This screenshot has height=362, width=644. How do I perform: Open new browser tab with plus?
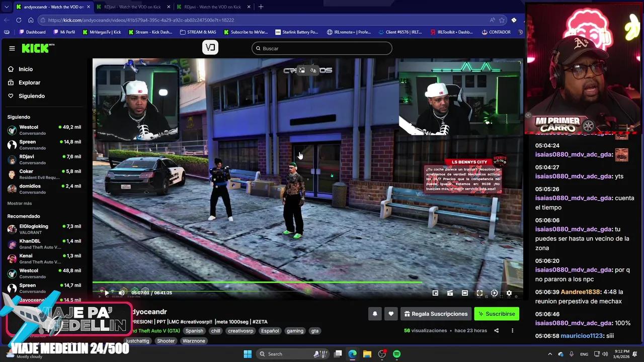(261, 7)
